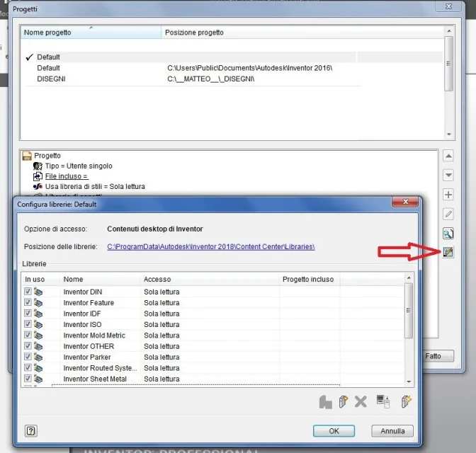This screenshot has height=453, width=476.
Task: Click the icon next to File incluso
Action: [38, 176]
